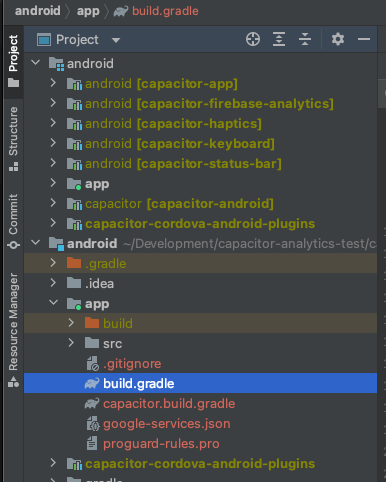The image size is (386, 482).
Task: Expand the orange build folder
Action: click(x=71, y=323)
